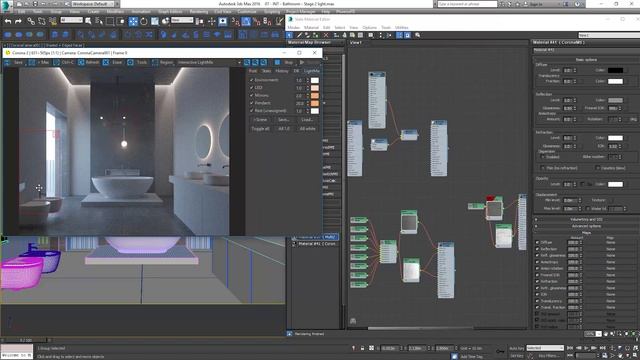Screen dimensions: 640x360
Task: Click the Select tool arrow in Slate Material Editor
Action: coord(289,35)
